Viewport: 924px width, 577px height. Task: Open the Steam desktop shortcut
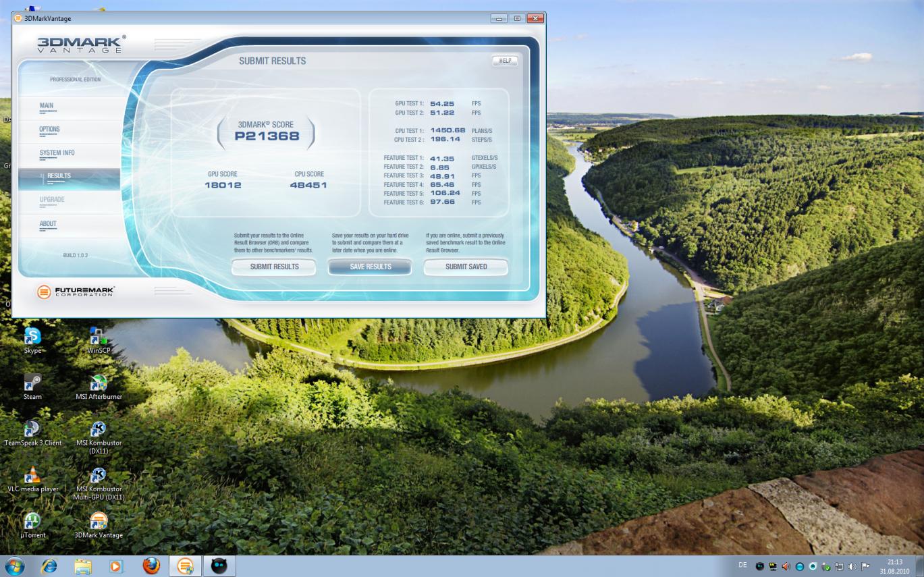32,386
